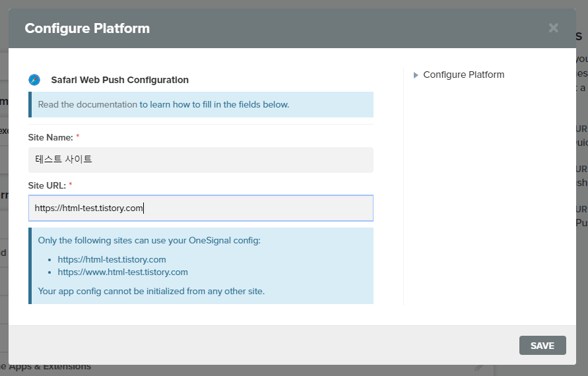Select the Configure Platform step label
The image size is (588, 376).
pos(463,75)
